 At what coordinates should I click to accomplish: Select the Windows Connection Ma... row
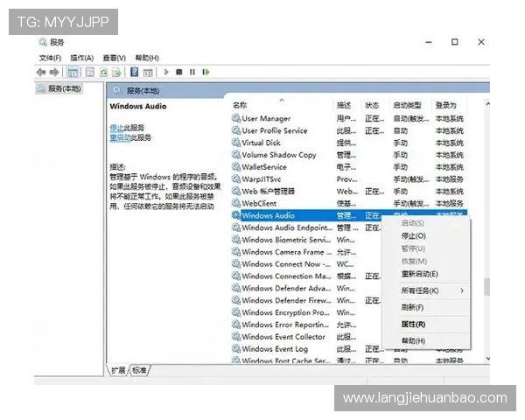tap(306, 276)
